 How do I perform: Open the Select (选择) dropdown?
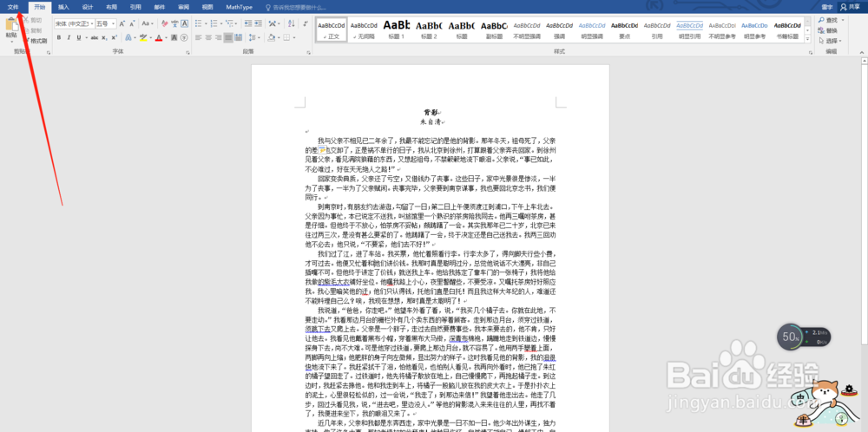[x=831, y=41]
